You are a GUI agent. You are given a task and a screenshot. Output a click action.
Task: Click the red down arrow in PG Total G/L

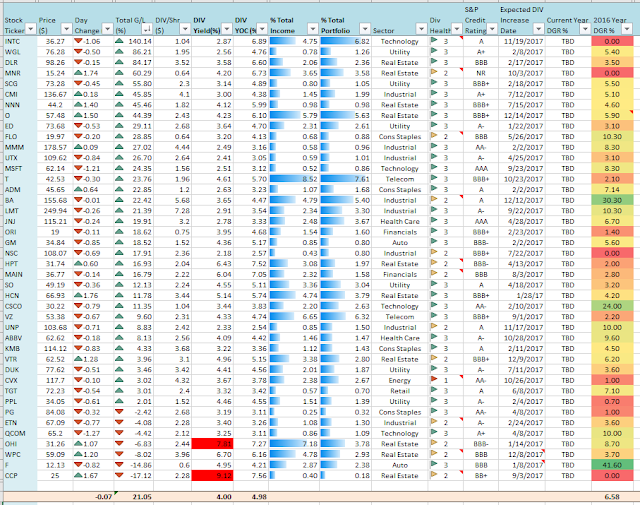pos(119,412)
